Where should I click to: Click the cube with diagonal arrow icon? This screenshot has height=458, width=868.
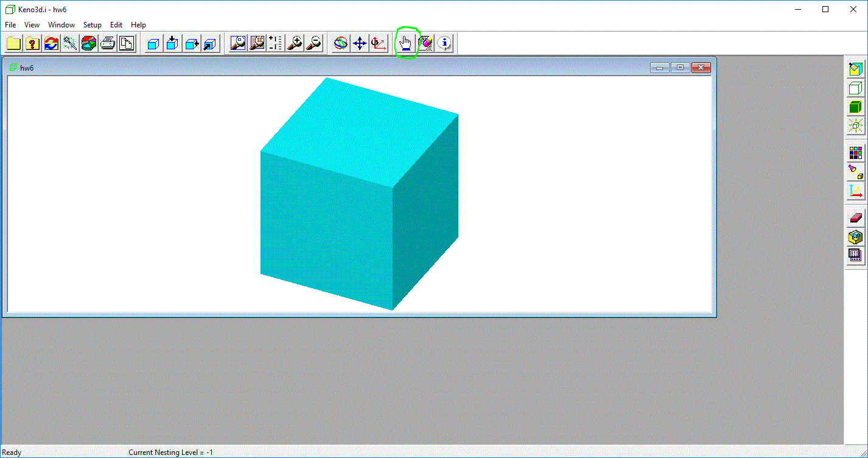click(211, 43)
